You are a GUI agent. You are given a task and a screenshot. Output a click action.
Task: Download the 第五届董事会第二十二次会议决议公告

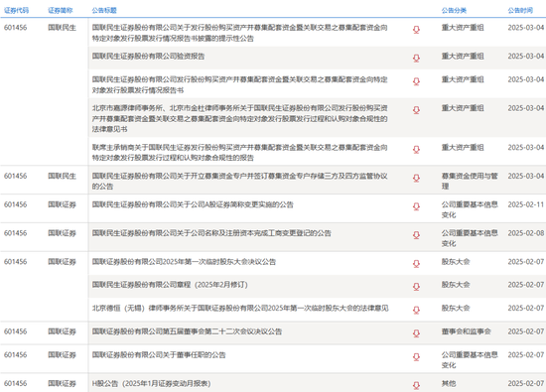tap(416, 333)
